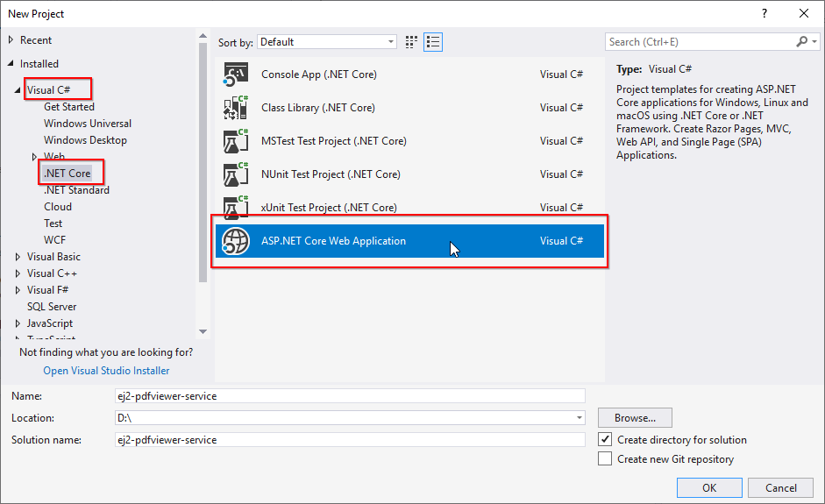Image resolution: width=825 pixels, height=504 pixels.
Task: Switch to small icons grid view
Action: coord(412,42)
